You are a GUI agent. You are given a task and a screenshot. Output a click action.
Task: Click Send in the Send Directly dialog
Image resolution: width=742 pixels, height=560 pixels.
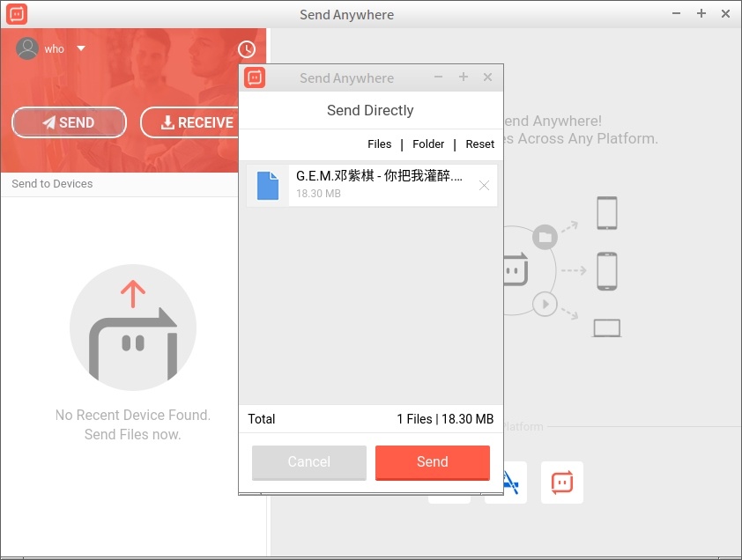(432, 461)
